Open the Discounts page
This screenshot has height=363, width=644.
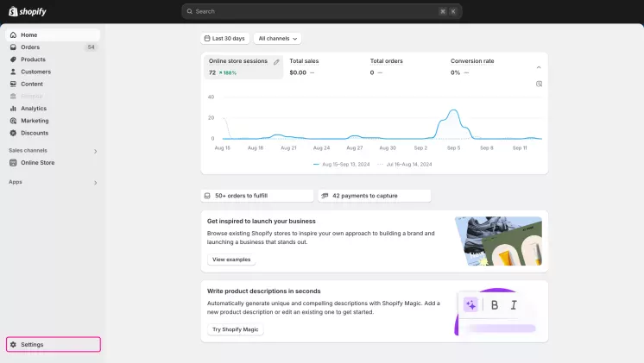tap(35, 133)
